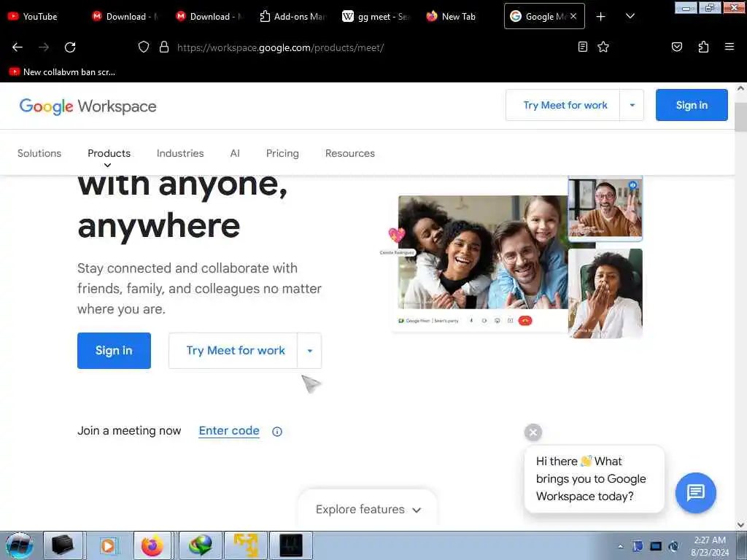The image size is (747, 560).
Task: Click the header Sign in button
Action: 692,105
